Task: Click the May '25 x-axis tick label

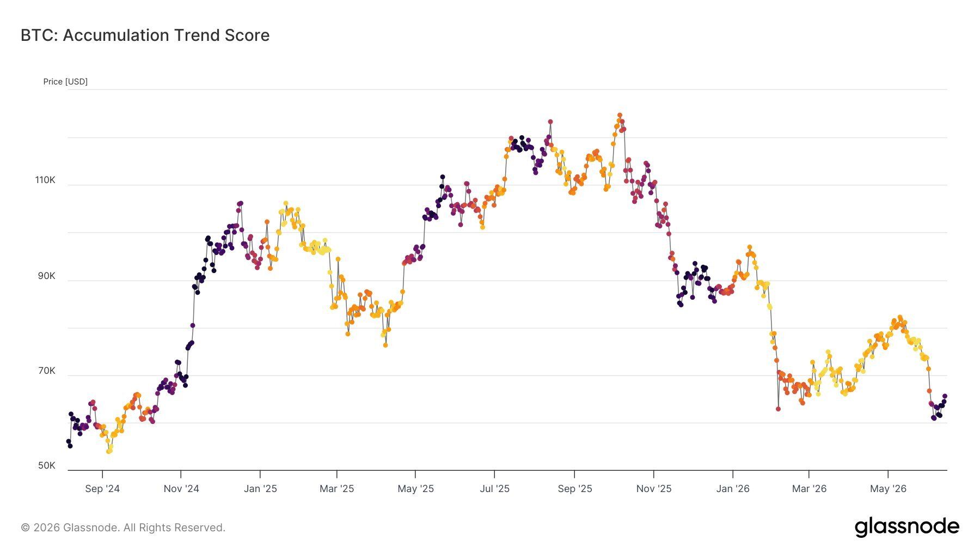Action: 415,489
